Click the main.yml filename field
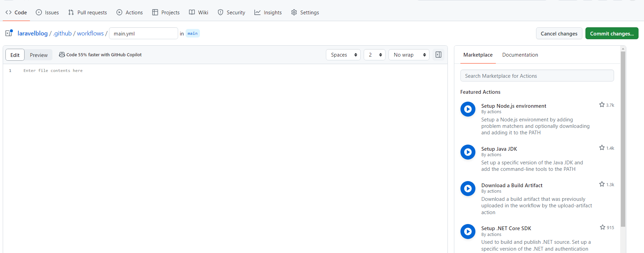Image resolution: width=644 pixels, height=253 pixels. [x=143, y=33]
